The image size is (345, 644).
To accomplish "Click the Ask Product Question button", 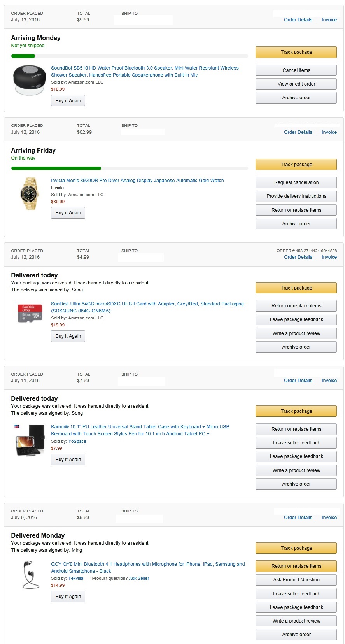I will [296, 580].
